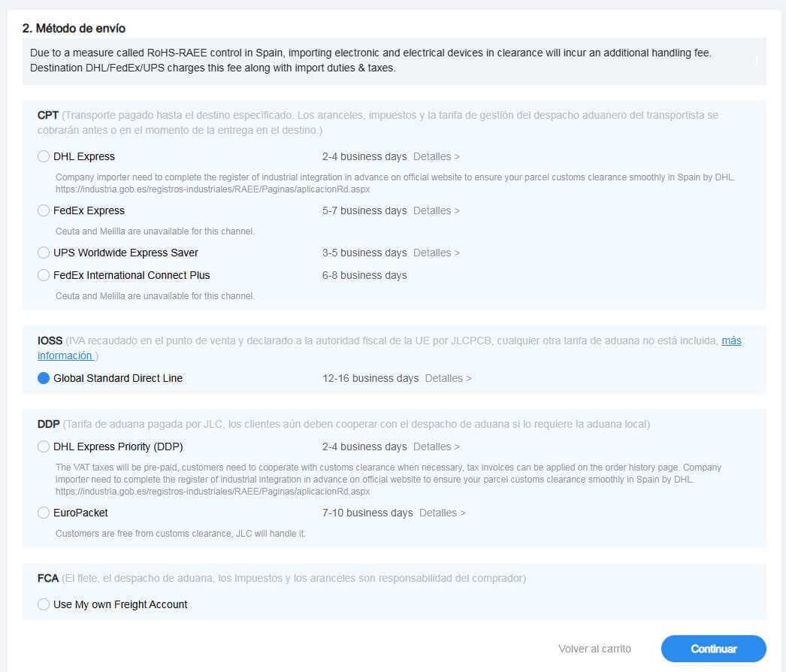The image size is (786, 672).
Task: Open Detalles for FedEx Express
Action: coord(436,210)
